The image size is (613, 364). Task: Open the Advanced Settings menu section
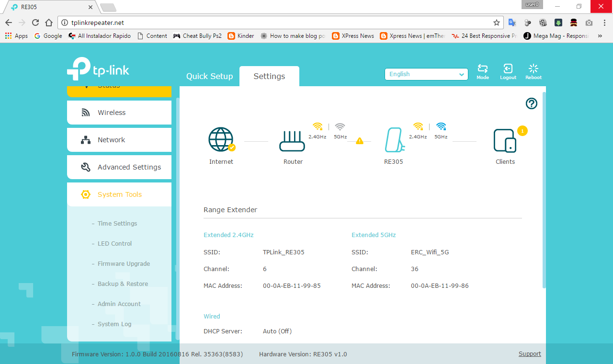tap(119, 167)
